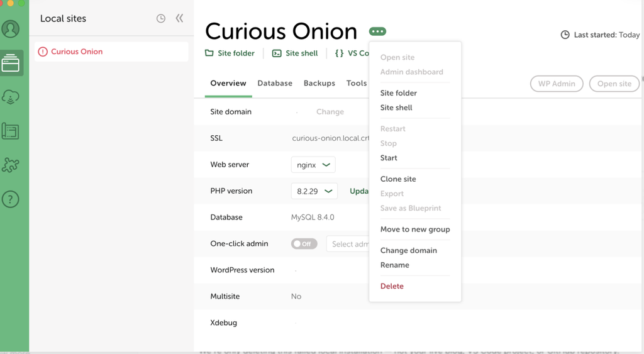This screenshot has width=644, height=354.
Task: Click the clock icon beside Last started
Action: (x=565, y=35)
